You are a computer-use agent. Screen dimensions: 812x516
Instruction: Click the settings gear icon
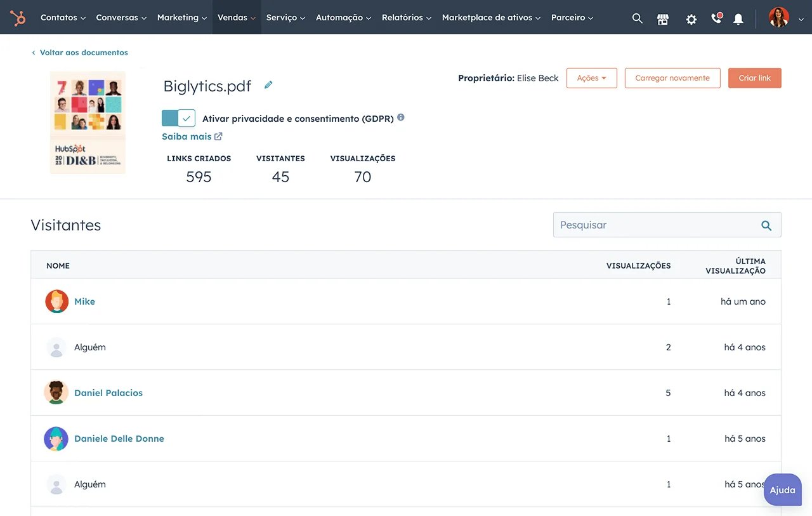pos(691,18)
